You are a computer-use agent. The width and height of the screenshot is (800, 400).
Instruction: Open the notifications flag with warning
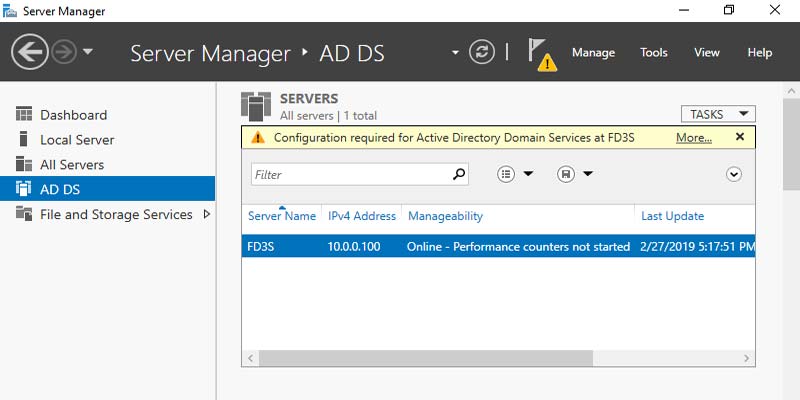540,54
